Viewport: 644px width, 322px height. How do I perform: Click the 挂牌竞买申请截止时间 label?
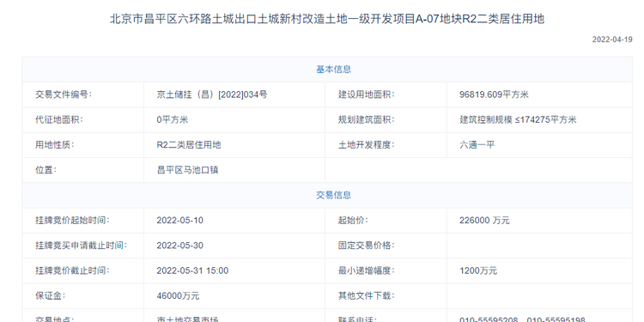(82, 246)
